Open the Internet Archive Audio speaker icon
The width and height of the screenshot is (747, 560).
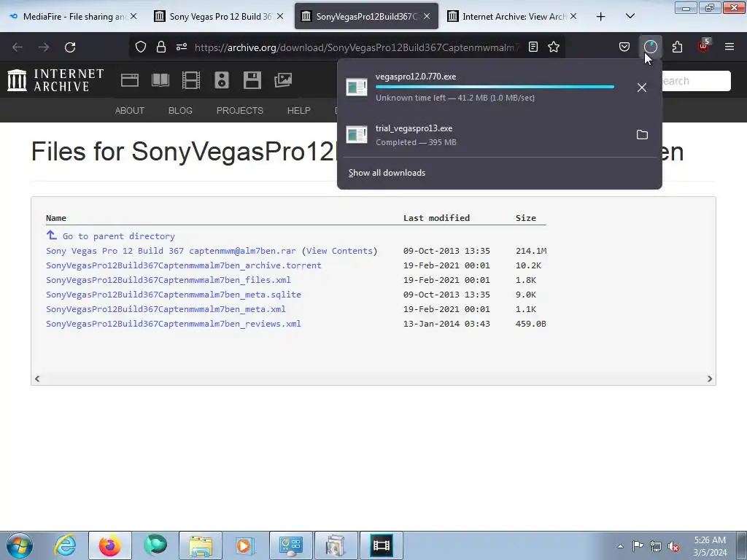click(x=222, y=80)
